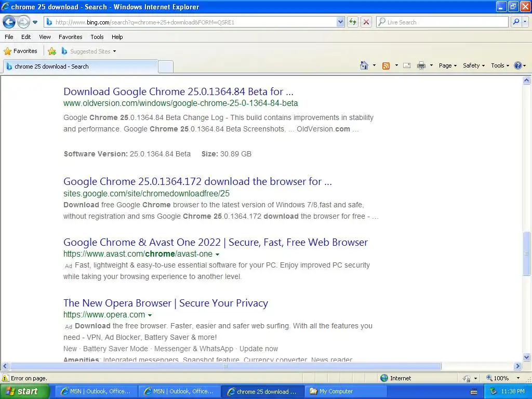Switch to second MSN | Outlook taskbar window
Viewport: 532px width, 399px height.
click(x=179, y=391)
